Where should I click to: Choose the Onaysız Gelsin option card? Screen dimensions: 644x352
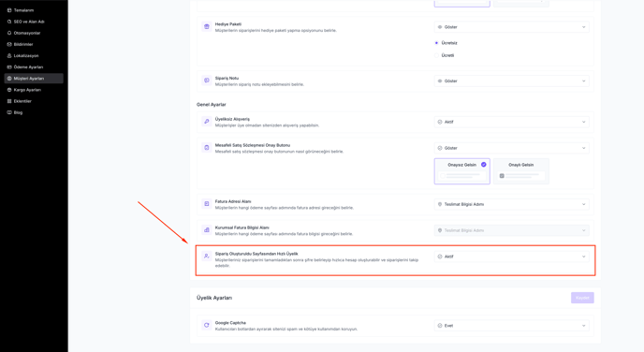pyautogui.click(x=462, y=171)
